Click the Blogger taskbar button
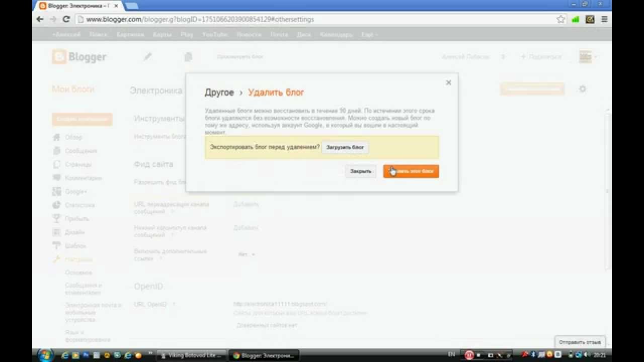This screenshot has height=362, width=644. coord(264,355)
